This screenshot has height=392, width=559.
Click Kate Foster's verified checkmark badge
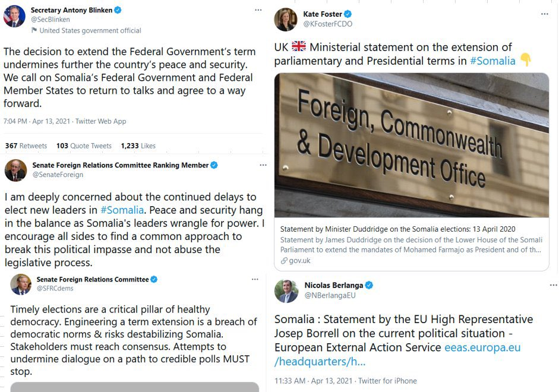click(x=348, y=14)
